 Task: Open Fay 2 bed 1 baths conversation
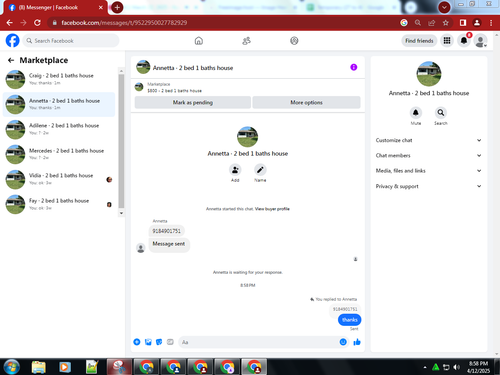click(x=59, y=204)
